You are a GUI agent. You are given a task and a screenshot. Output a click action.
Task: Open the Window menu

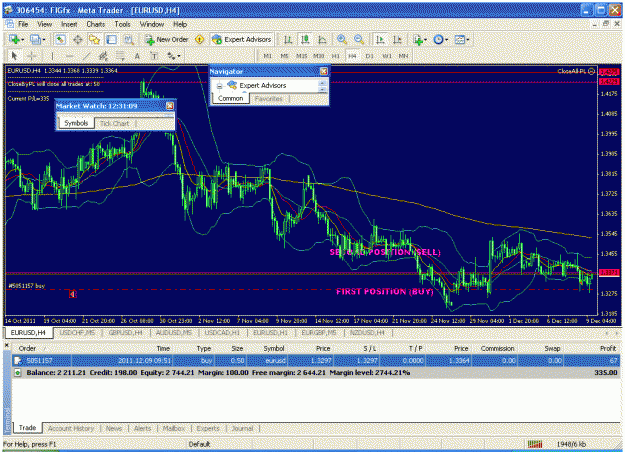pos(151,24)
